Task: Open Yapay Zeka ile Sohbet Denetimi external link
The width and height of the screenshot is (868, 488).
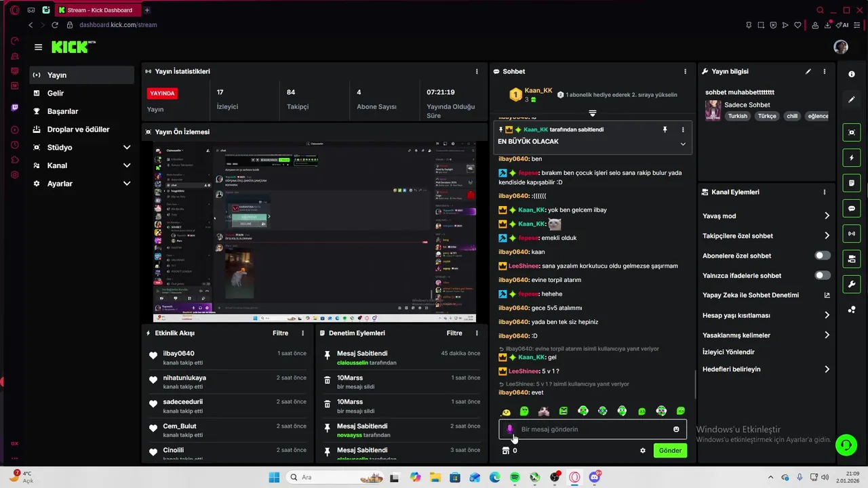Action: [x=827, y=296]
